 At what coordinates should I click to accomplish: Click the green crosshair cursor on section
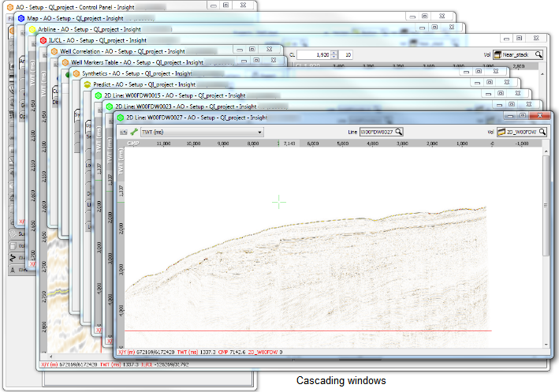pos(279,202)
